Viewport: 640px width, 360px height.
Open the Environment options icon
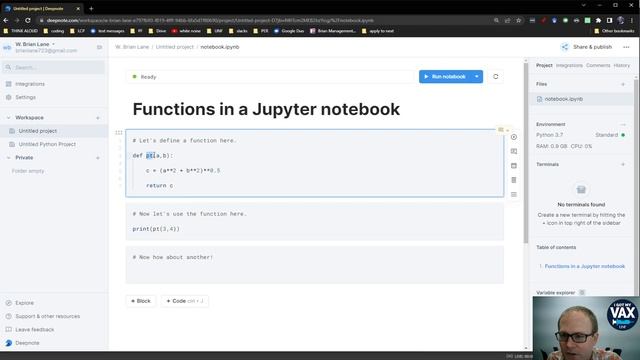tap(623, 124)
